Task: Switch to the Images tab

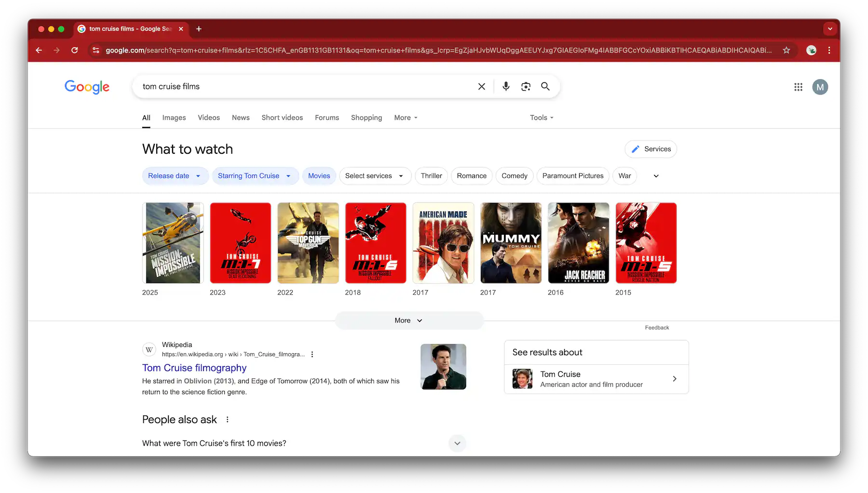Action: [174, 118]
